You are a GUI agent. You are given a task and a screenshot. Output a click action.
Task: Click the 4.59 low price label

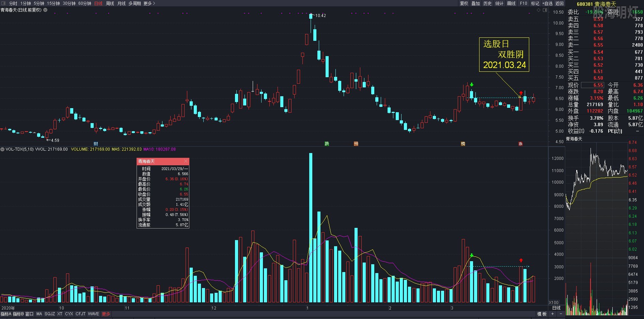55,140
